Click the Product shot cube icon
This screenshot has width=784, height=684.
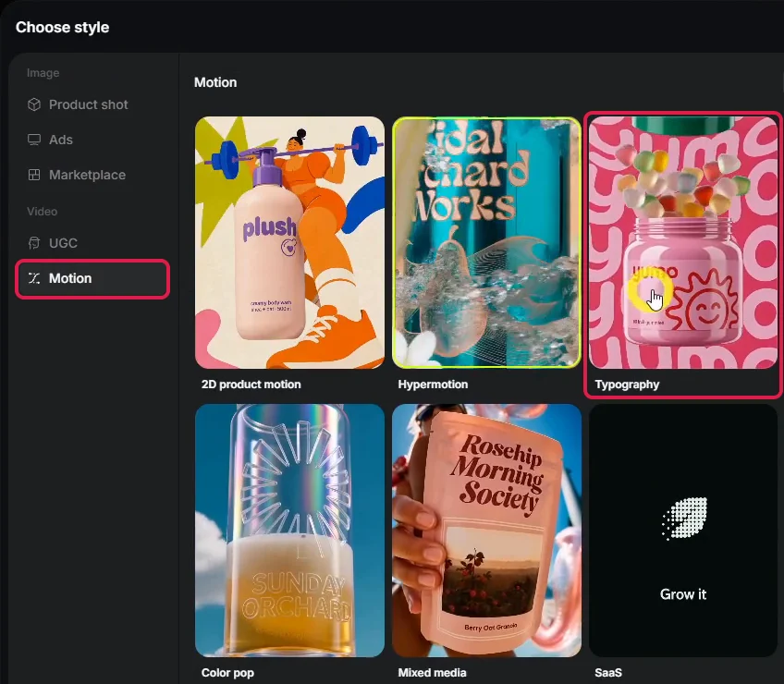34,104
